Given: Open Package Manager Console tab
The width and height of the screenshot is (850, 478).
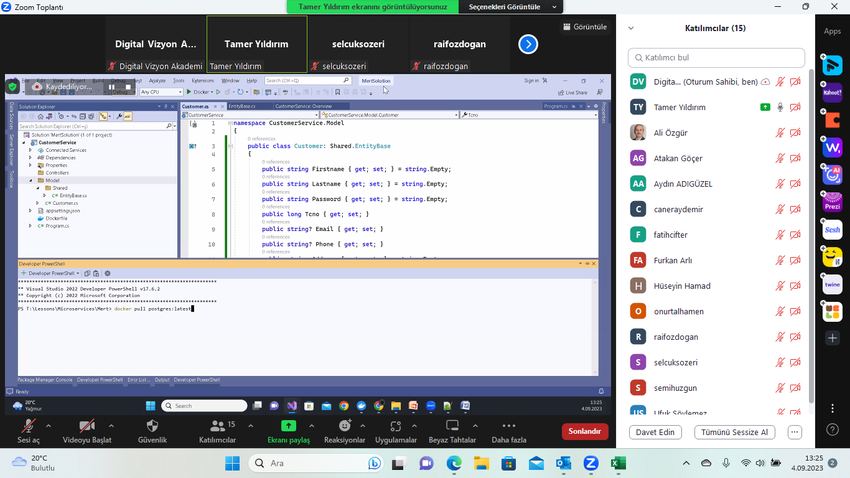Looking at the screenshot, I should tap(45, 380).
